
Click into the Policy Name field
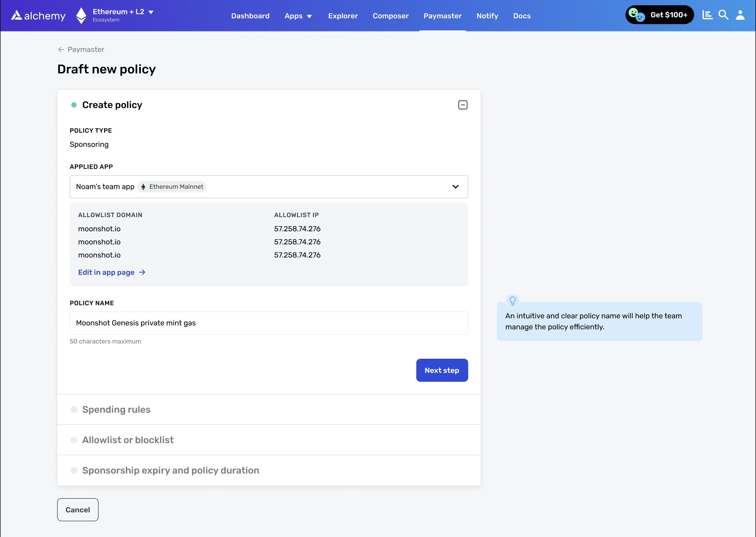[268, 323]
